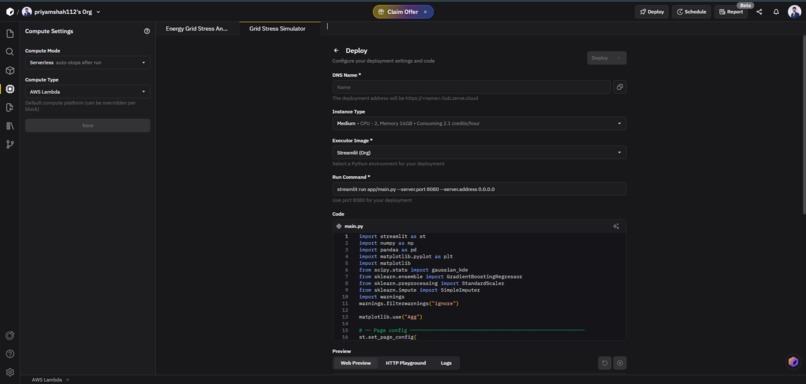
Task: Click the Run Command streamlit input field
Action: pyautogui.click(x=479, y=189)
